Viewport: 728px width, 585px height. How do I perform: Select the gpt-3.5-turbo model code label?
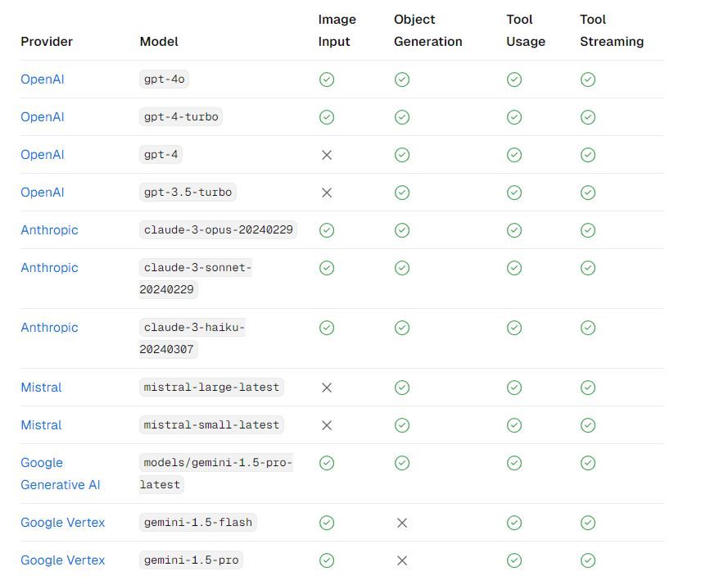pos(188,192)
